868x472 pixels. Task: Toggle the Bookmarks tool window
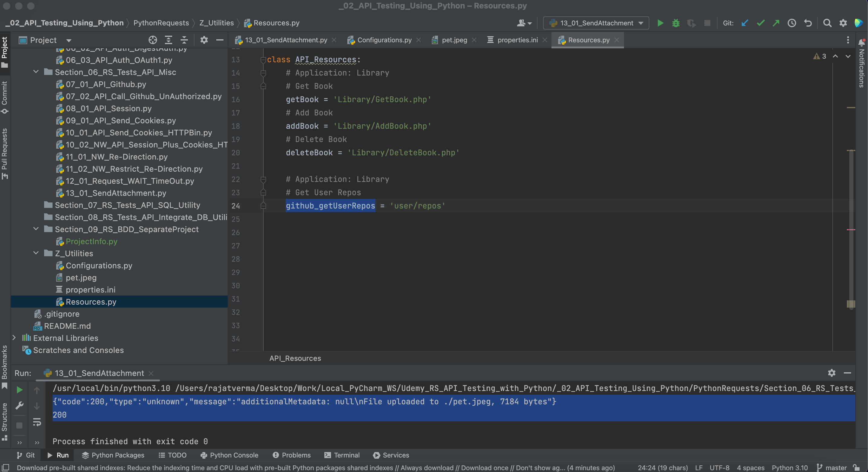[x=5, y=367]
